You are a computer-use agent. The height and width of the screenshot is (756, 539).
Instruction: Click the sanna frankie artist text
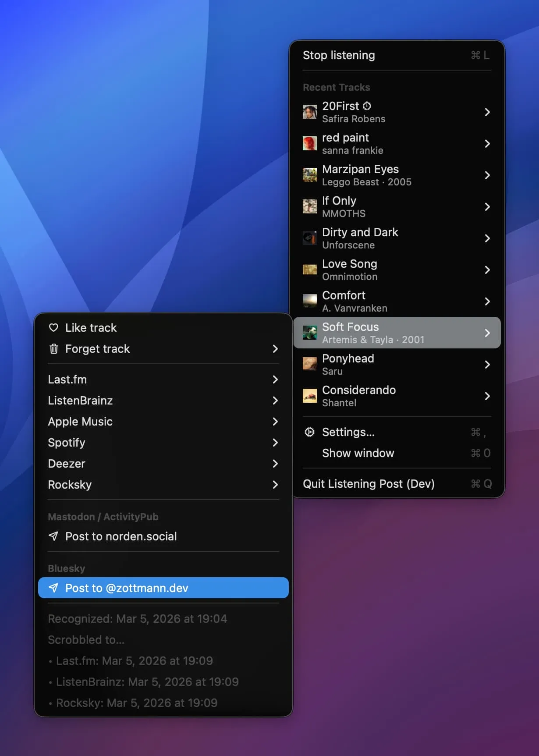[353, 151]
